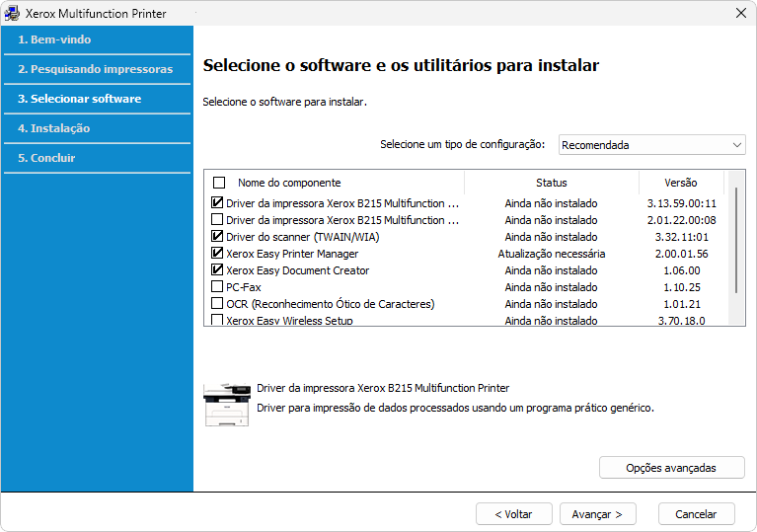Click the Xerox installer title bar icon

(12, 13)
